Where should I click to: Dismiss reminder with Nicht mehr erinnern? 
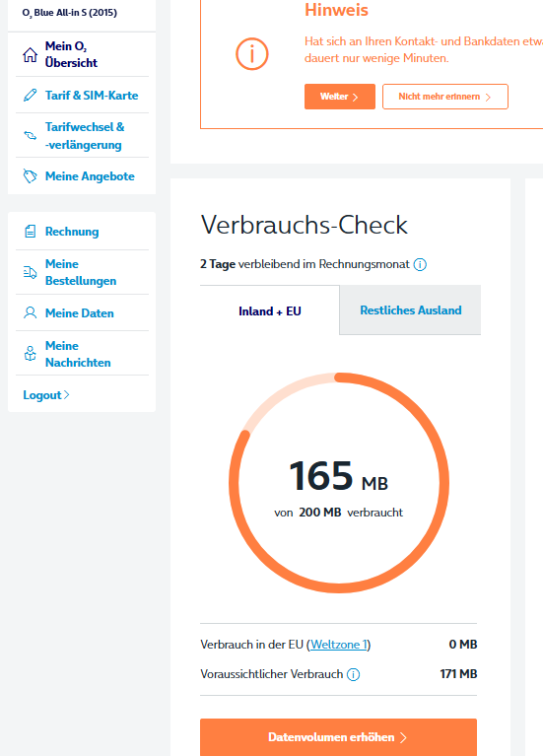(x=445, y=97)
